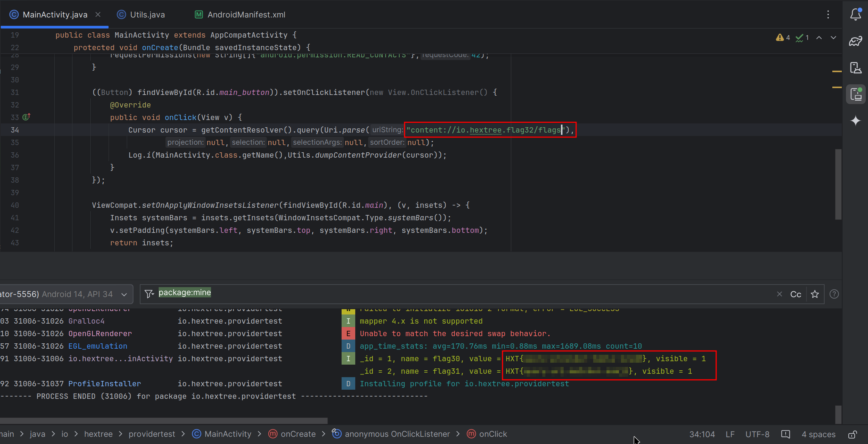Close the MainActivity.java tab
The height and width of the screenshot is (444, 868).
click(x=98, y=14)
